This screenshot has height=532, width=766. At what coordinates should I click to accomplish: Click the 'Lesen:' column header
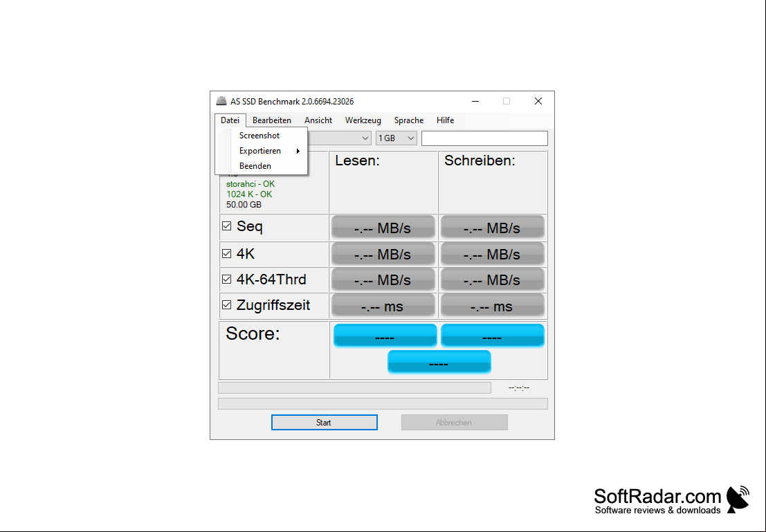tap(358, 160)
